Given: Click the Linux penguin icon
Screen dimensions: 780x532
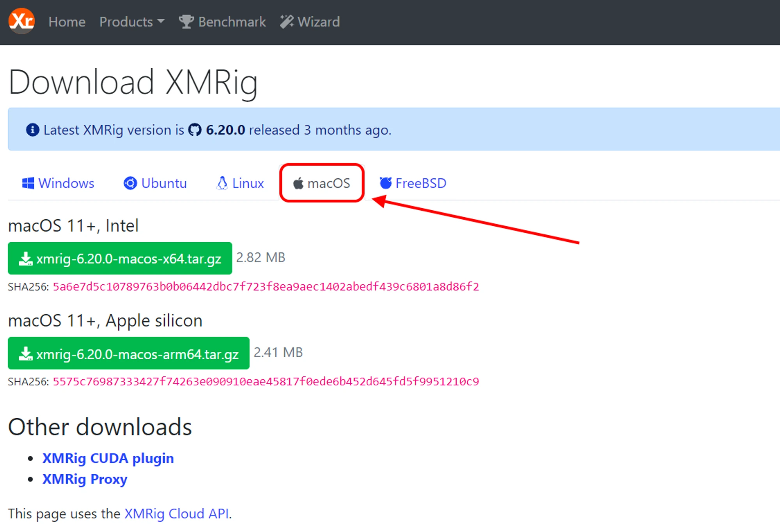Looking at the screenshot, I should click(222, 183).
